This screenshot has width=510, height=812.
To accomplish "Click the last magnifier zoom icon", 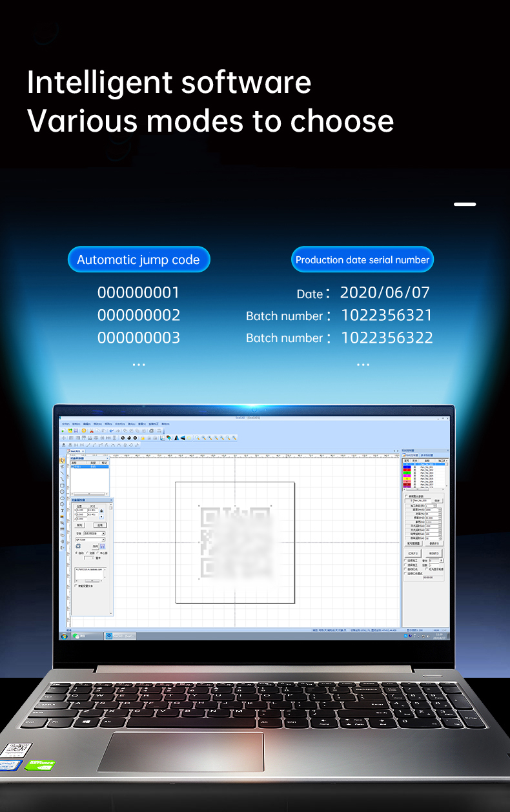I will click(234, 438).
